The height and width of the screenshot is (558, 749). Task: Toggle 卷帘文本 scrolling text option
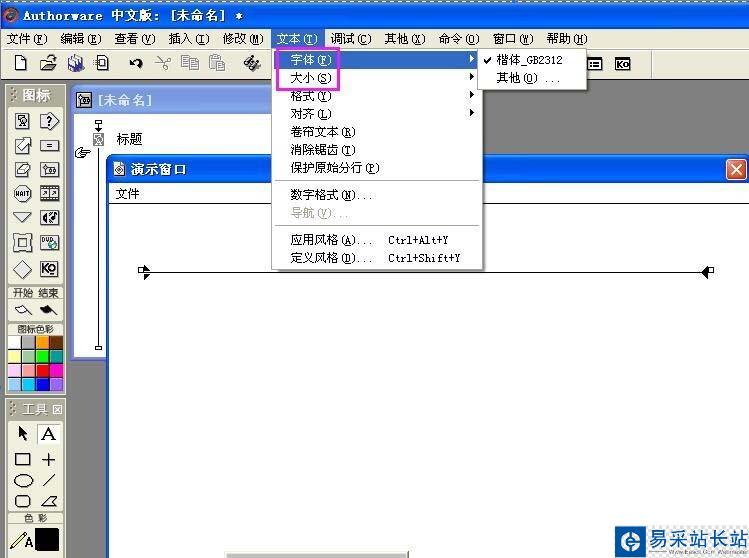[x=377, y=132]
